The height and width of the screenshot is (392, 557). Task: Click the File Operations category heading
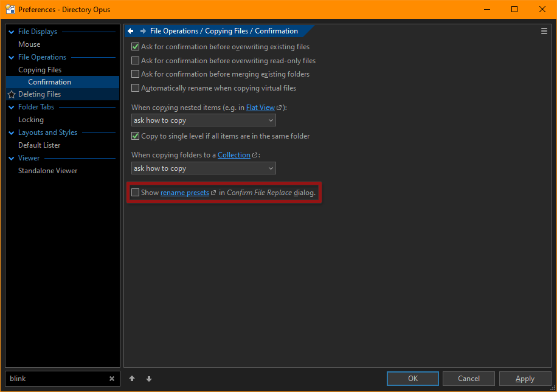tap(43, 57)
